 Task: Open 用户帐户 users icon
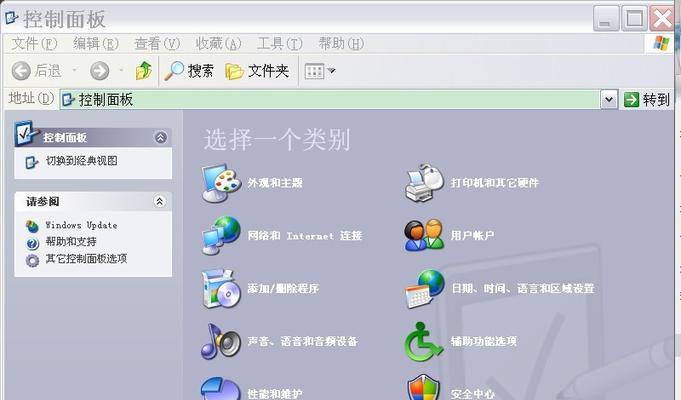pyautogui.click(x=424, y=235)
